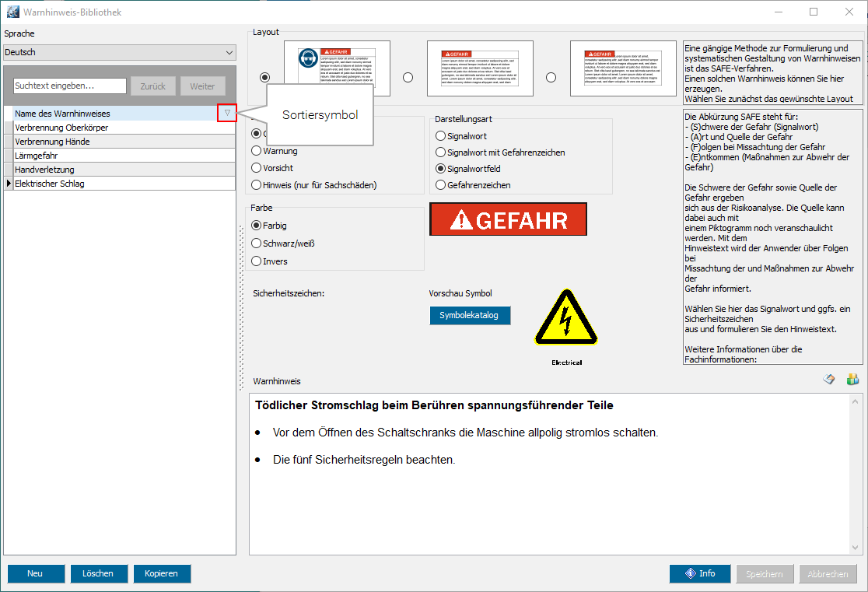Open the Info button at the bottom
Screen dimensions: 868x592
[700, 573]
